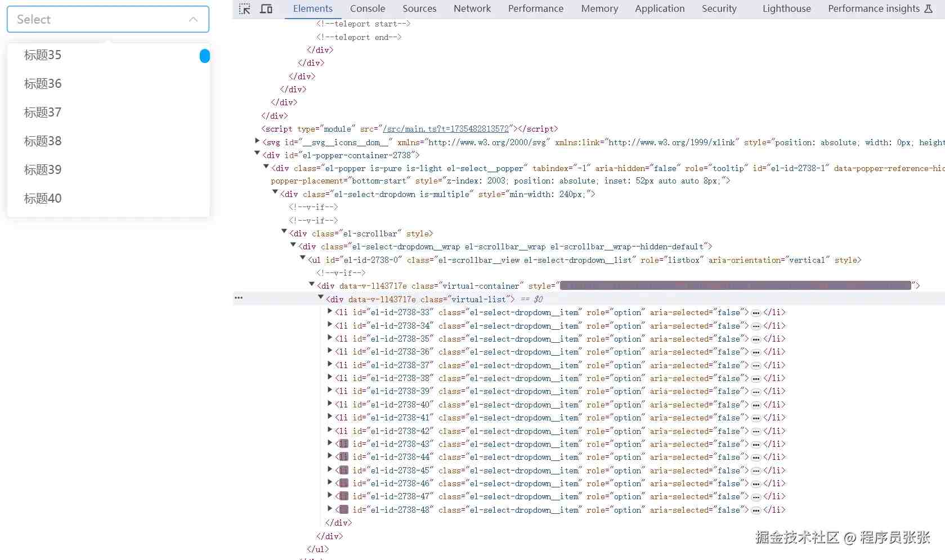Select the closing </ul> tag line
This screenshot has width=945, height=560.
coord(317,549)
